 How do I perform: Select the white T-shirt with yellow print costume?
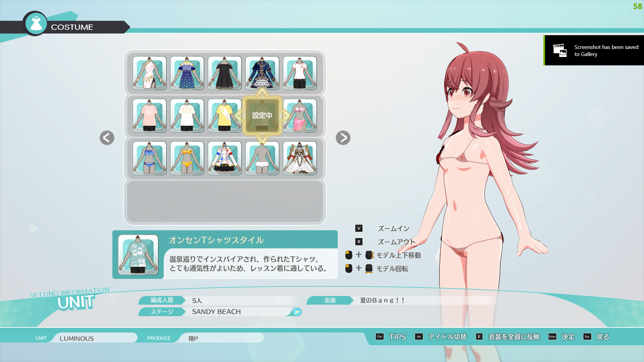point(187,116)
